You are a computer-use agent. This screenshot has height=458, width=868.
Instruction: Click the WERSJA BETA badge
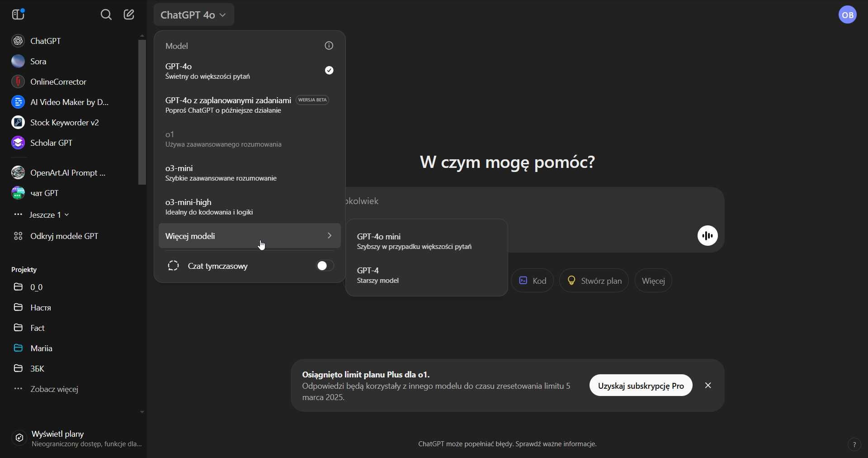pyautogui.click(x=313, y=100)
